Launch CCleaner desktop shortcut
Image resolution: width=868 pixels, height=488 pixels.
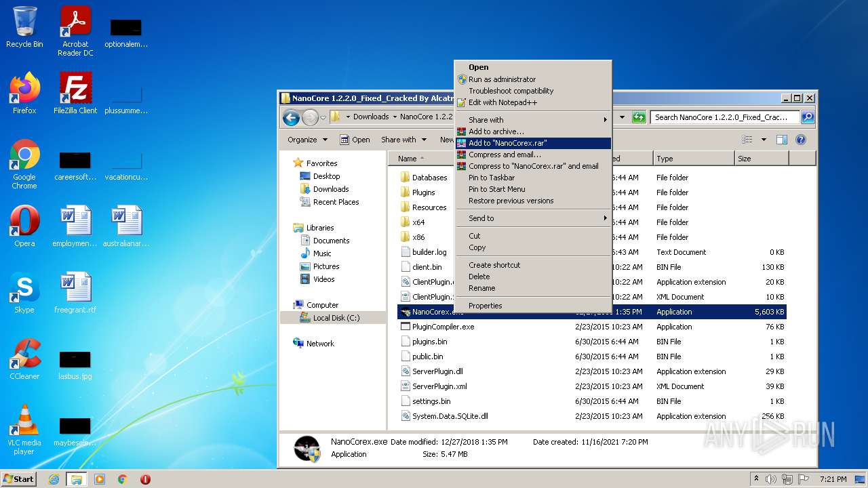pyautogui.click(x=24, y=359)
